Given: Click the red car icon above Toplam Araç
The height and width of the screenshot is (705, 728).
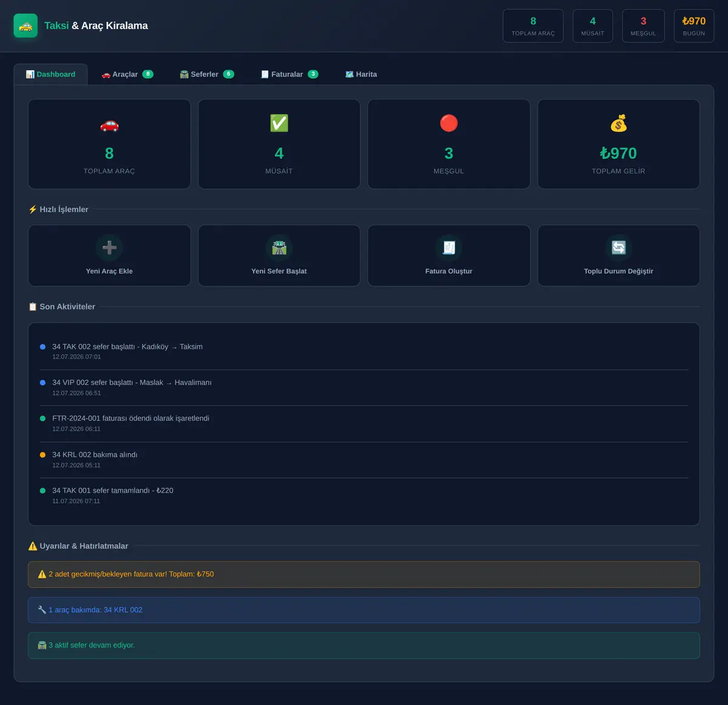Looking at the screenshot, I should pos(109,125).
